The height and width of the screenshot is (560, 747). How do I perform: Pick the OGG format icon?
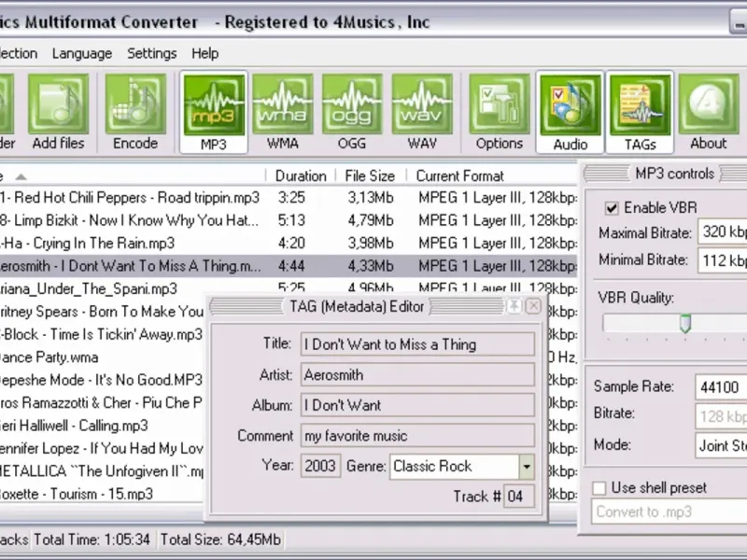pyautogui.click(x=352, y=112)
